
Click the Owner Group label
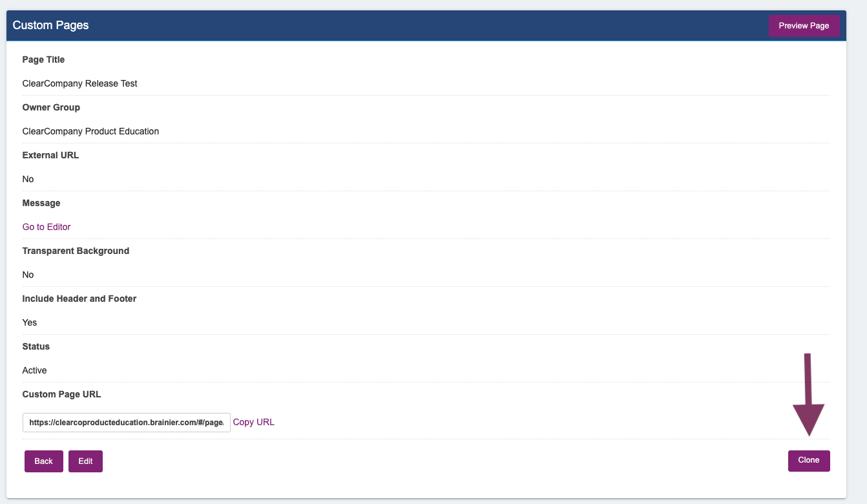(51, 107)
